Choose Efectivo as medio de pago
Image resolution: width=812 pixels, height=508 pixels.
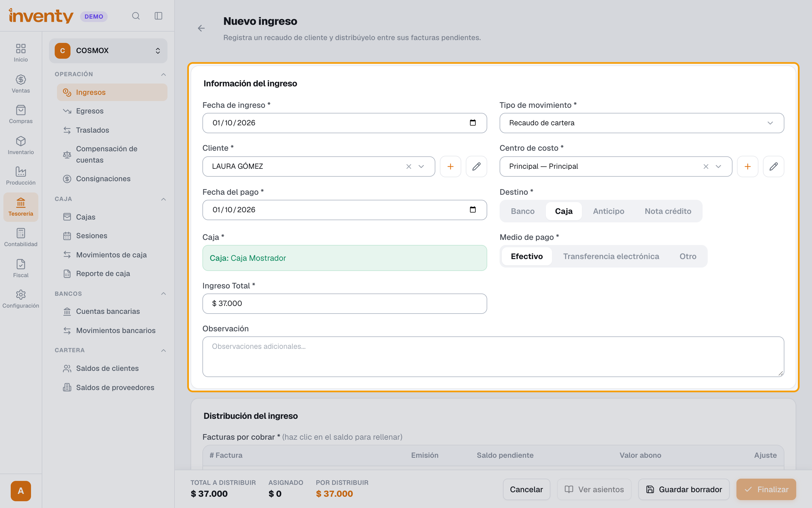(527, 256)
